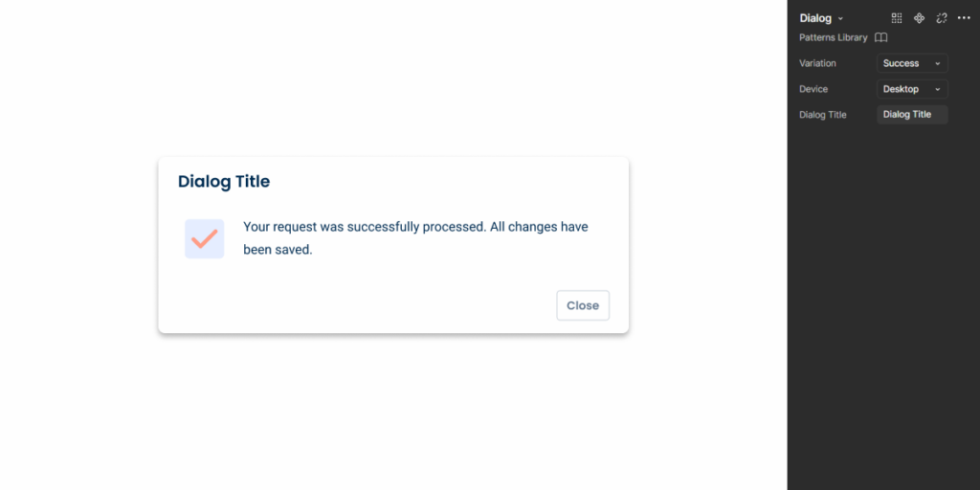Screen dimensions: 980x490
Task: Click the Dialog Title text field
Action: point(912,115)
